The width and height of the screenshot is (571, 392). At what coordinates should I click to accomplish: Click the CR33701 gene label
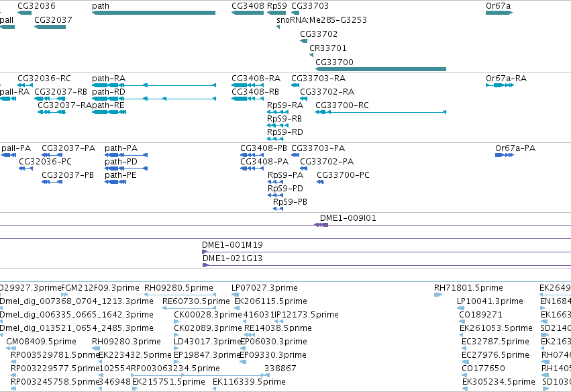[327, 48]
